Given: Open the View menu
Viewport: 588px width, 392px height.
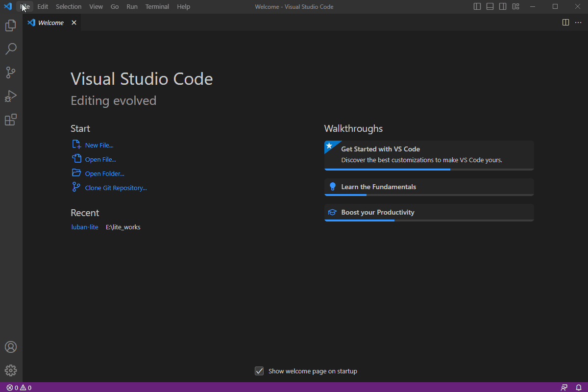Looking at the screenshot, I should 96,6.
